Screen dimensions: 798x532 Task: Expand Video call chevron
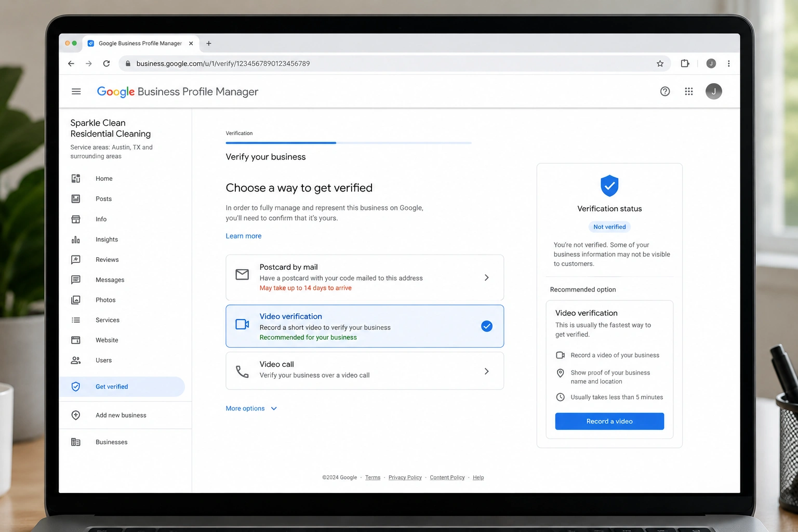[x=487, y=371]
